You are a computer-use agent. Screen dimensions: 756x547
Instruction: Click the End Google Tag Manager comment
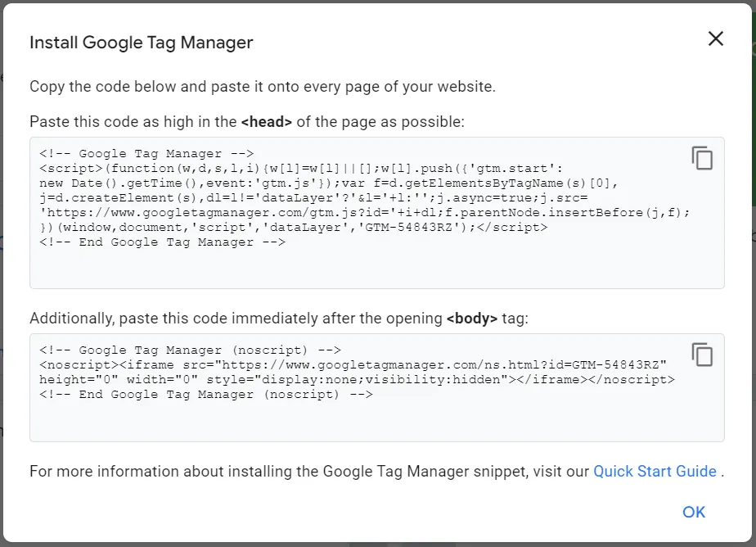pyautogui.click(x=162, y=242)
